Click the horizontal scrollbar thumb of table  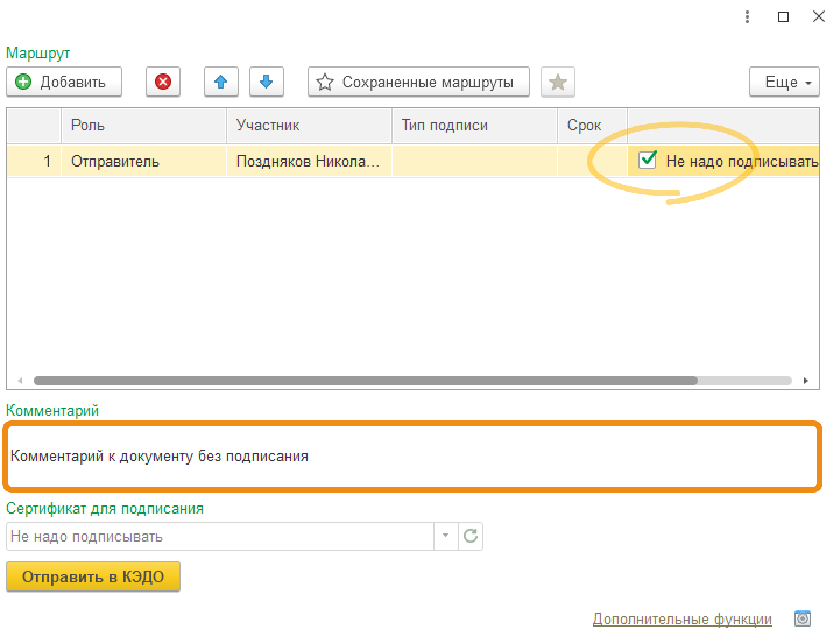click(x=365, y=381)
